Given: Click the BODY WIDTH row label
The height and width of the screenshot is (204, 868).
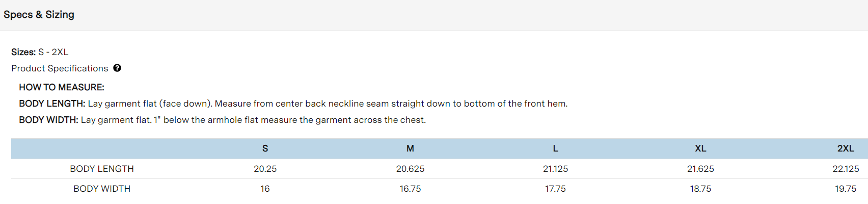Looking at the screenshot, I should tap(102, 189).
